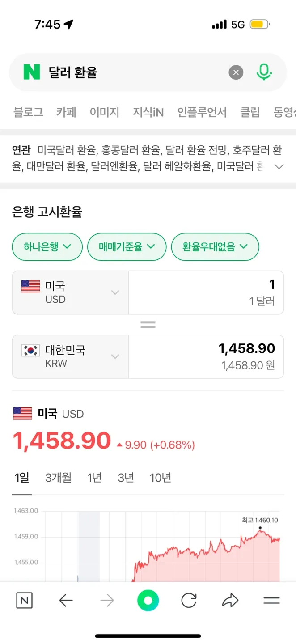The height and width of the screenshot is (644, 296).
Task: Select the 3개월 chart period
Action: coord(58,478)
